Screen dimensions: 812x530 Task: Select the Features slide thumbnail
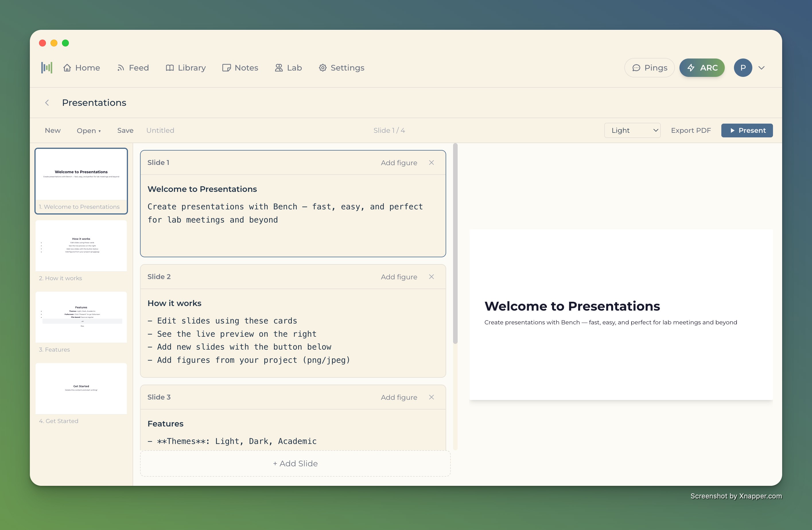click(x=81, y=317)
